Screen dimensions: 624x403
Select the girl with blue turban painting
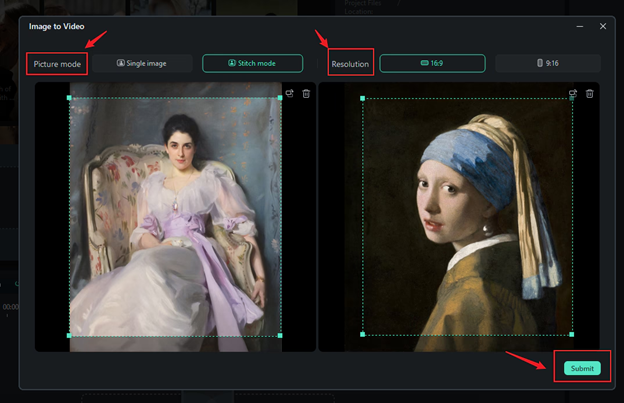click(467, 217)
